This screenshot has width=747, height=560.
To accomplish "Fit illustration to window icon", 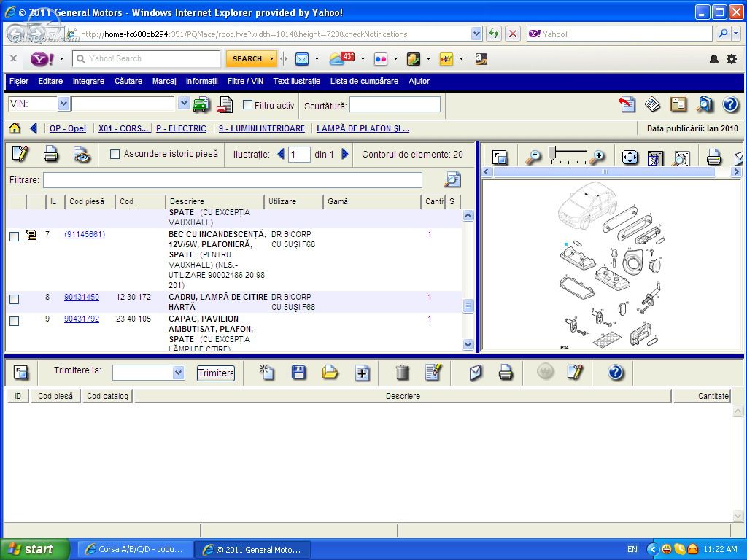I will click(x=630, y=157).
